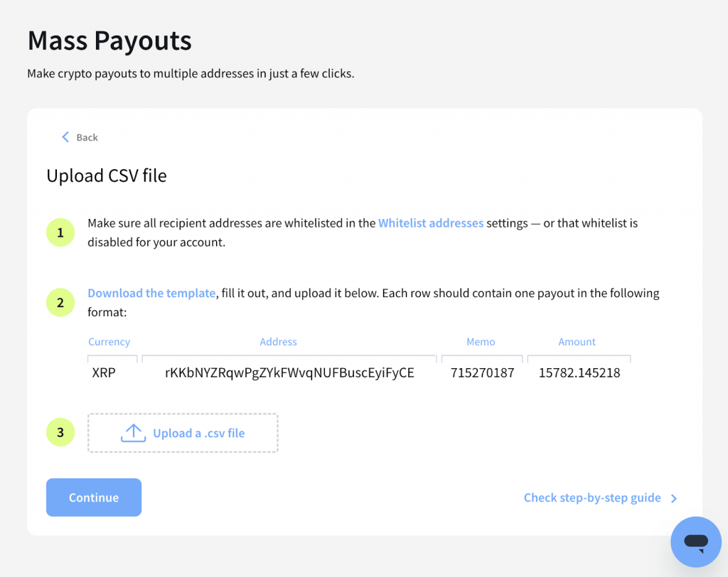Click the step 1 numbered circle

click(60, 232)
